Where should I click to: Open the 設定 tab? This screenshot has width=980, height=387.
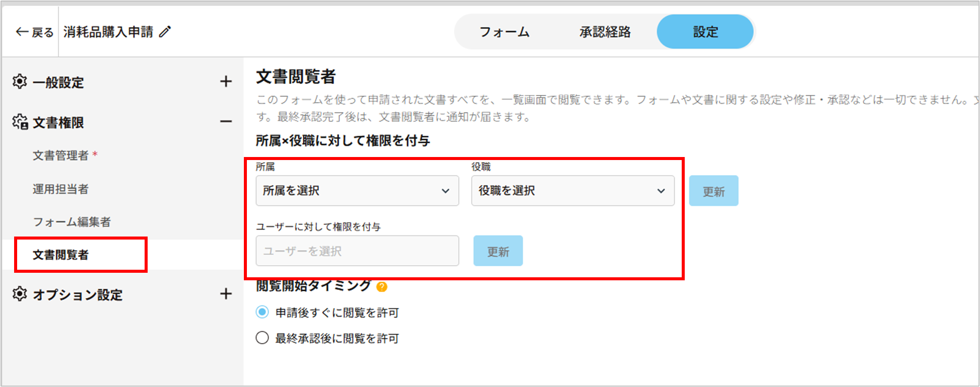(705, 32)
